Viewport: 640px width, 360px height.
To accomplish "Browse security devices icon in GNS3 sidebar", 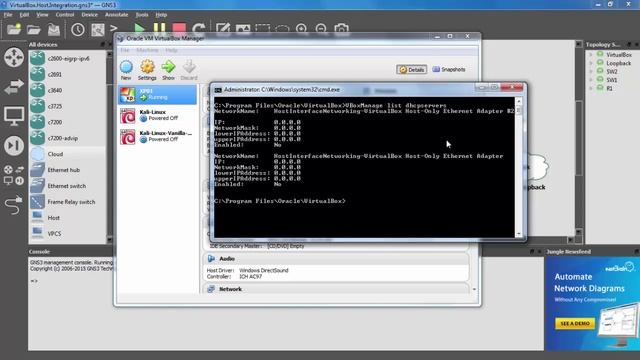I will pos(14,145).
